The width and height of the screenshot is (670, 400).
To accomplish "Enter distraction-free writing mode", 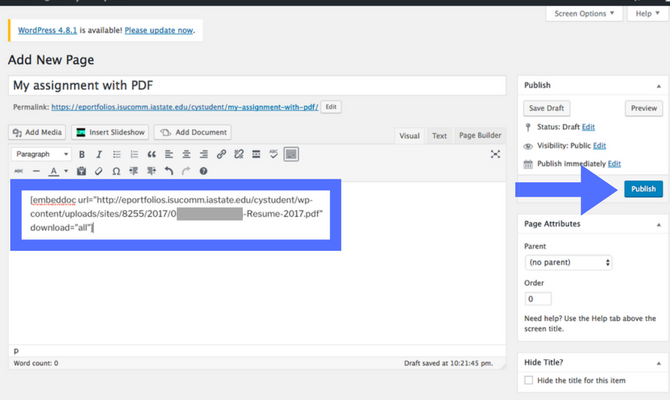I will (495, 154).
